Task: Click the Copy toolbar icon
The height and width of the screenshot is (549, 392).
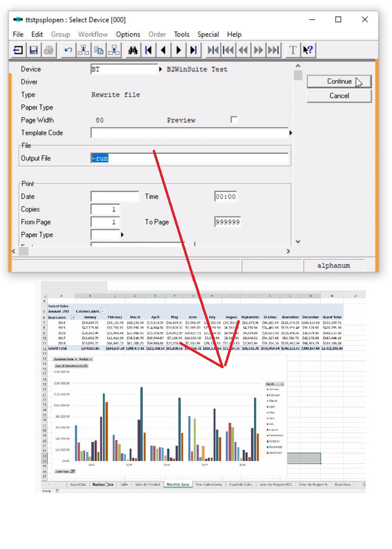Action: (98, 50)
